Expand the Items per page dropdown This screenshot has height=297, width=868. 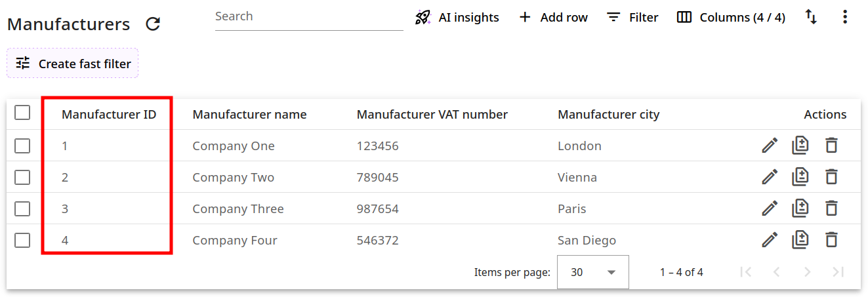[x=592, y=272]
